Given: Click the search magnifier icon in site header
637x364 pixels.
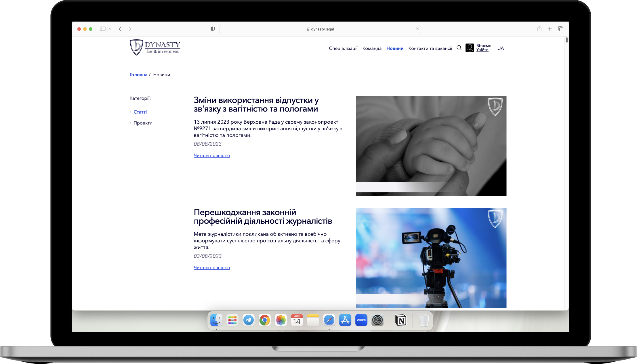Looking at the screenshot, I should 459,48.
